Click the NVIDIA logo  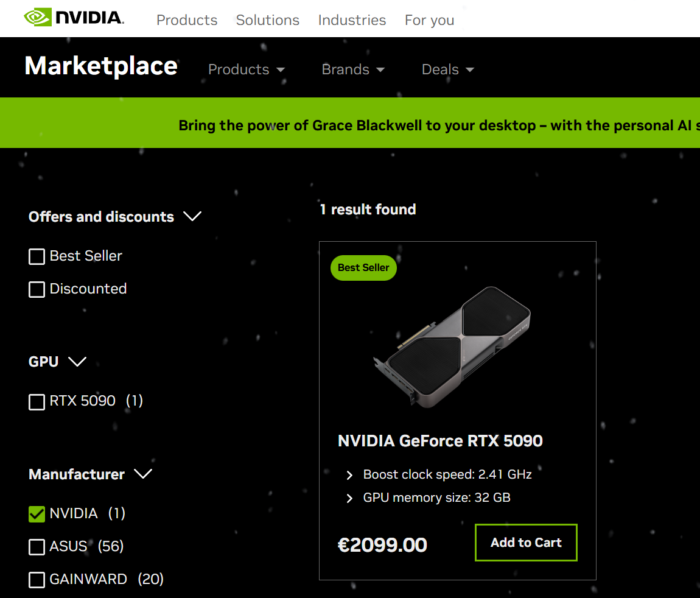click(x=73, y=18)
